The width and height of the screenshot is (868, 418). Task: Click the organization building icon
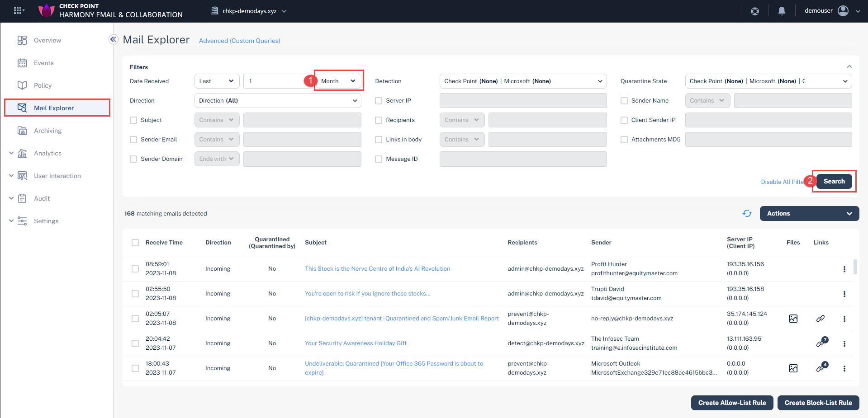click(x=215, y=10)
